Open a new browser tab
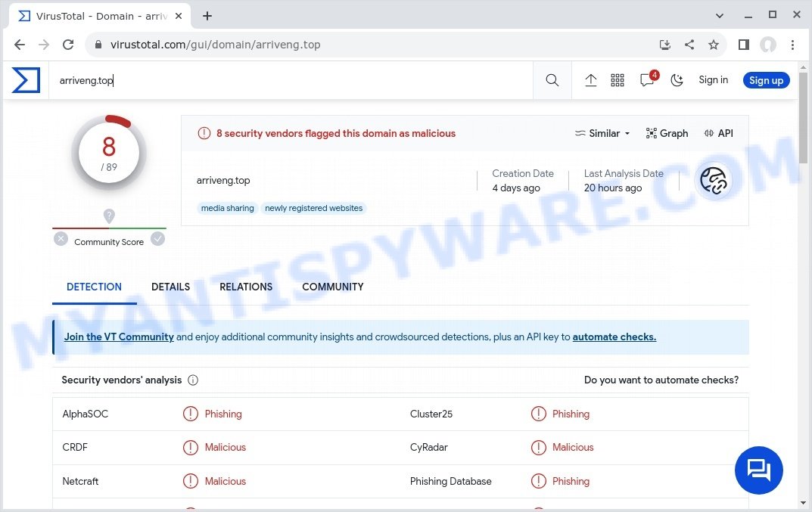 (207, 16)
